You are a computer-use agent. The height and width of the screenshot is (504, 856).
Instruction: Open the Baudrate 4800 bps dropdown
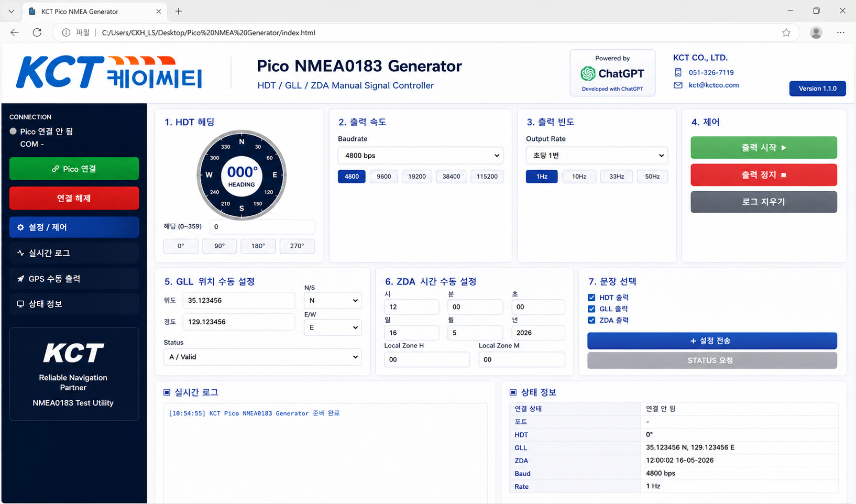click(x=421, y=156)
